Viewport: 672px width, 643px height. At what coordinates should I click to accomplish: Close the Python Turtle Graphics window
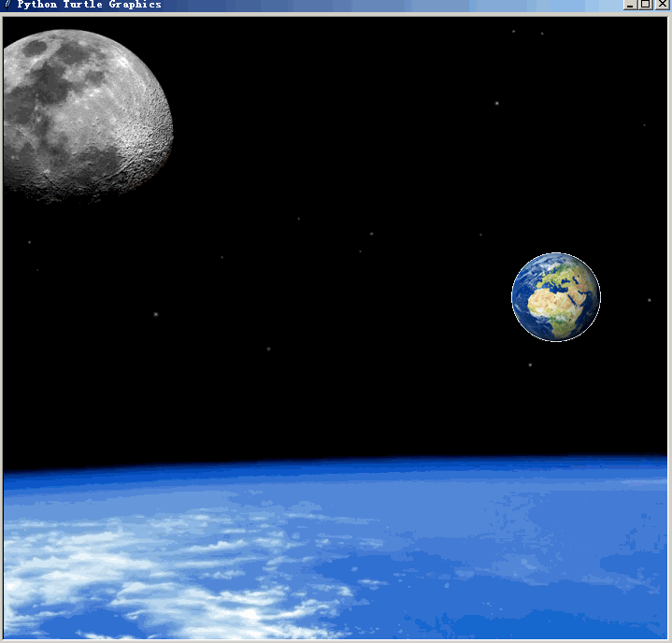(x=662, y=5)
